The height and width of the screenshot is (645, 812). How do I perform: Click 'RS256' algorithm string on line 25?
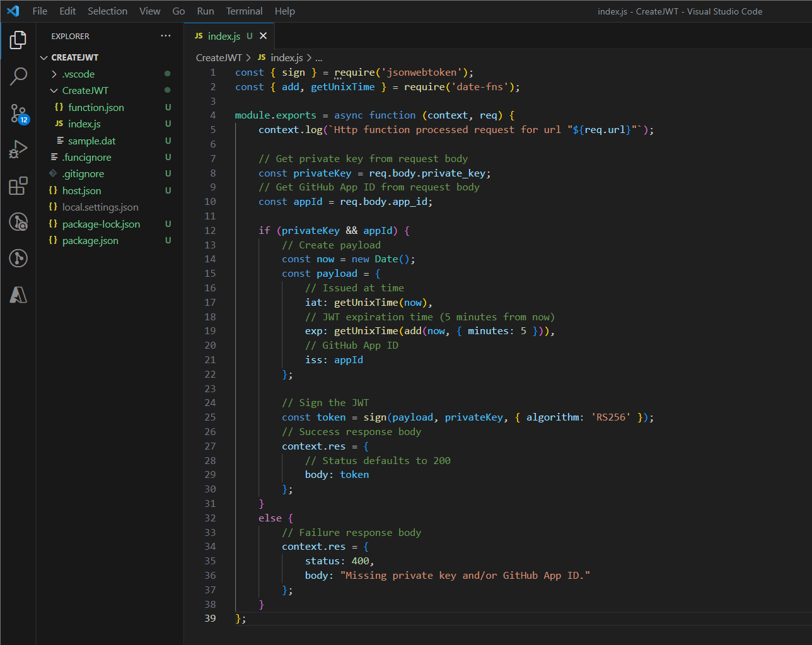point(611,417)
